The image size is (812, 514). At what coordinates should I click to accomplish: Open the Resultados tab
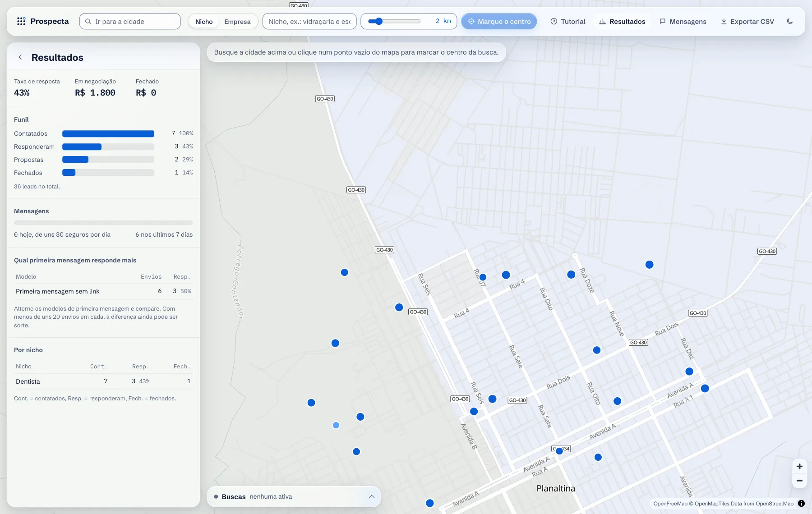point(622,21)
